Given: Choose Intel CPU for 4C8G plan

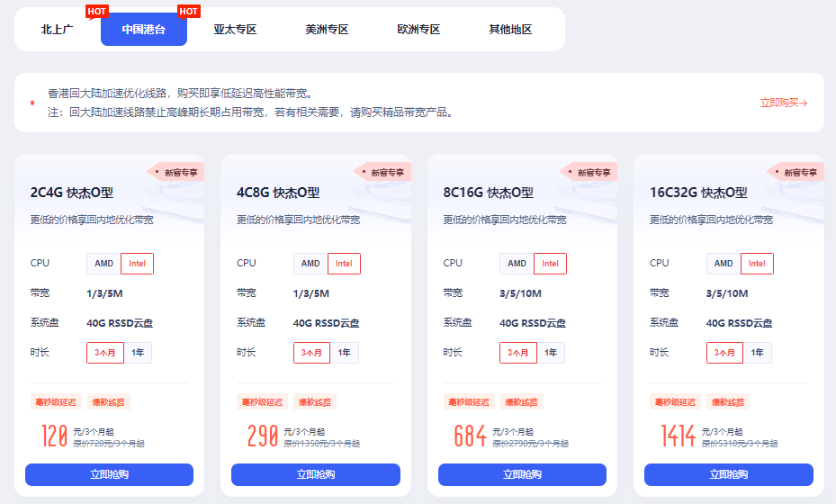Looking at the screenshot, I should pyautogui.click(x=344, y=264).
